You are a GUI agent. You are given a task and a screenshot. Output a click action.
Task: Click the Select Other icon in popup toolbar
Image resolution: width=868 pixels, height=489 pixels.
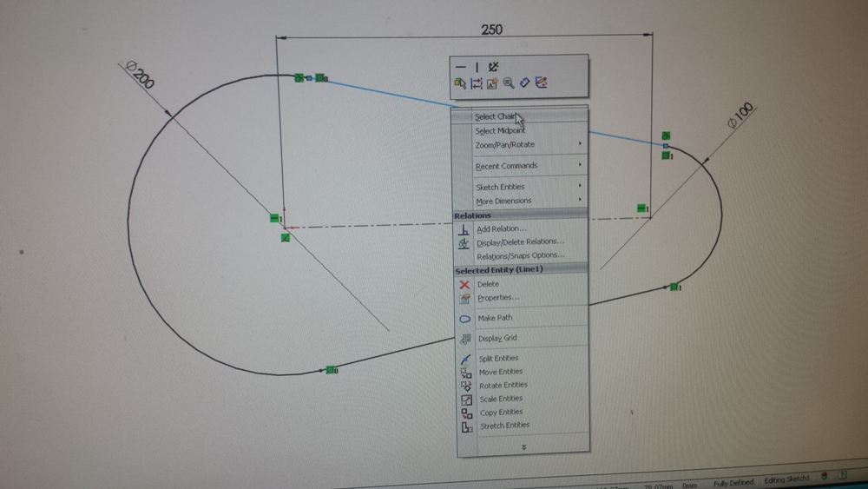[460, 83]
